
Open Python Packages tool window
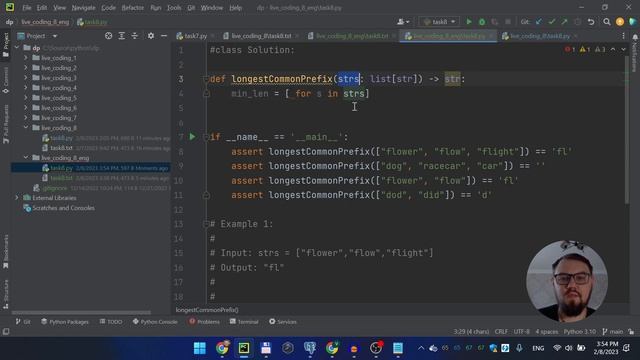click(x=65, y=322)
